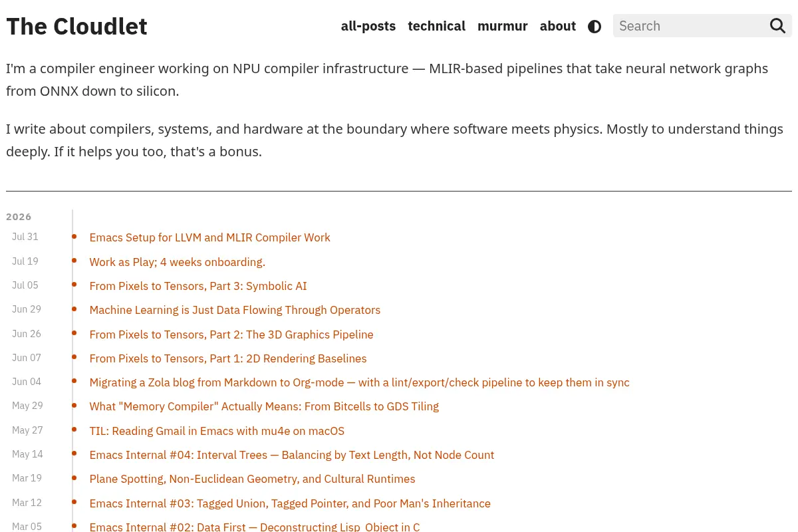The height and width of the screenshot is (532, 798).
Task: Open the murmur section
Action: (503, 26)
